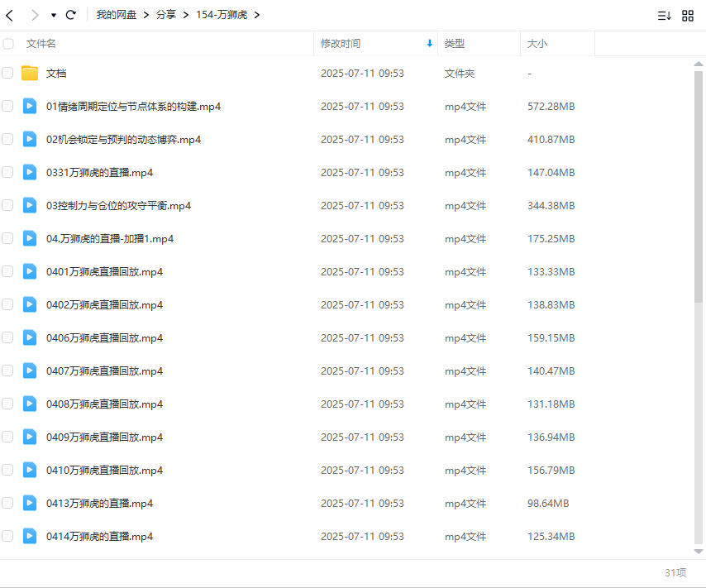This screenshot has height=588, width=706.
Task: Click video icon of 01情绪周期定位与节点体系的构建.mp4
Action: [x=30, y=107]
